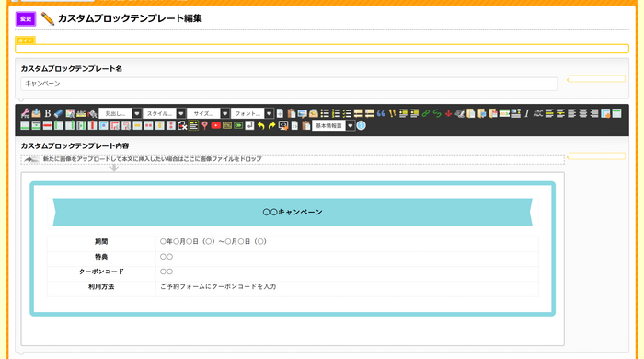Insert a blockquote with the quote icon
Viewport: 644px width, 359px height.
[381, 113]
